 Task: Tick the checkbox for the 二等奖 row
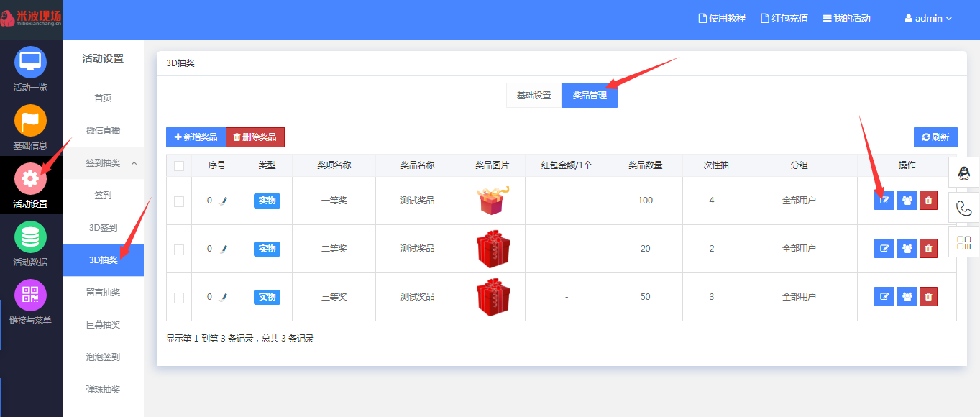(x=179, y=249)
